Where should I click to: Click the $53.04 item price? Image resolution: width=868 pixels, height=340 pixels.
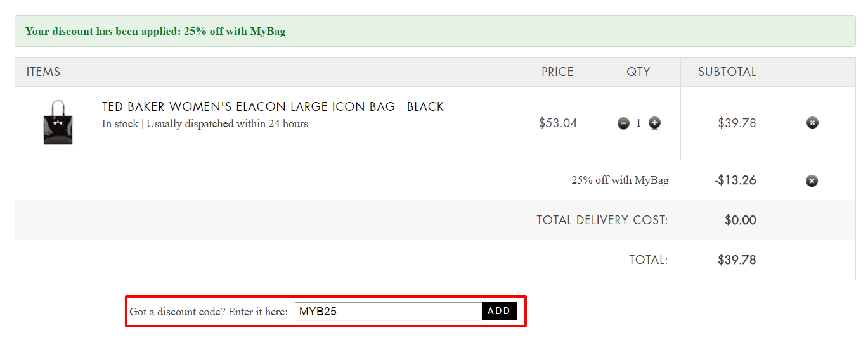point(558,123)
